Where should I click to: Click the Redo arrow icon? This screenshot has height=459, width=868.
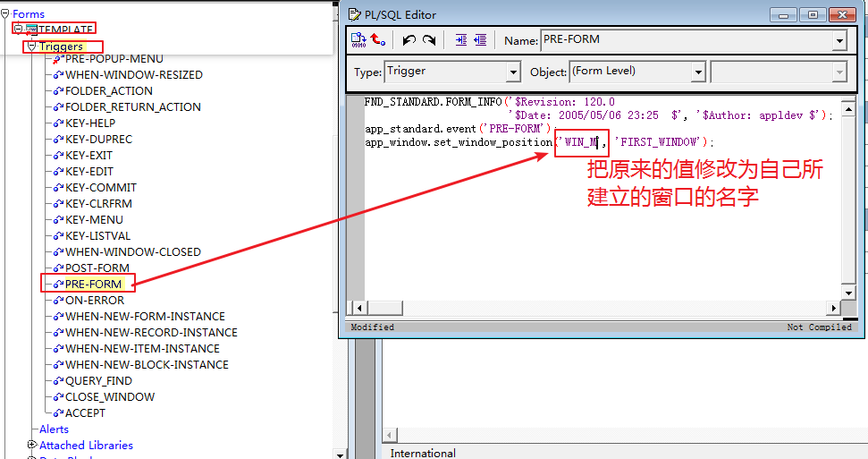click(428, 40)
